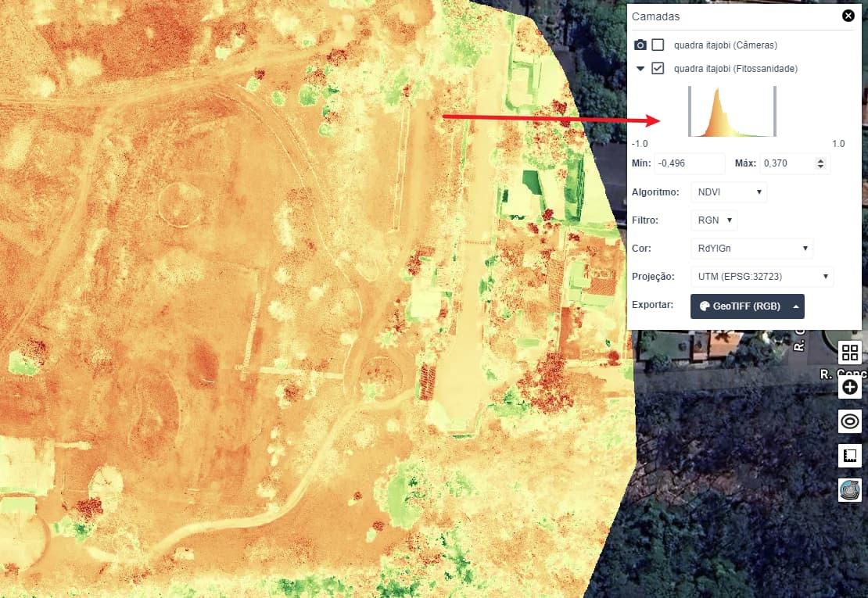Click the Mín value input field
Viewport: 868px width, 598px height.
click(x=690, y=164)
